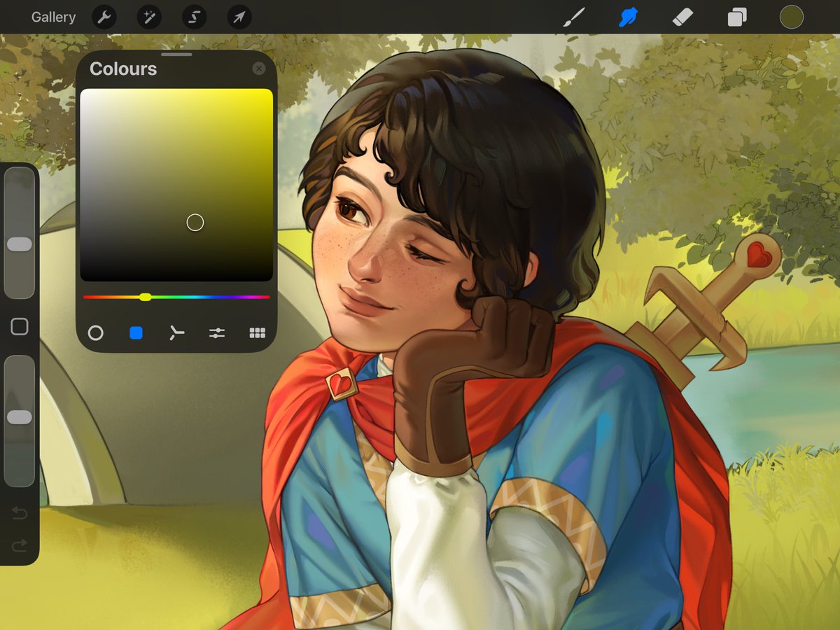840x630 pixels.
Task: Click the hue slider yellow handle
Action: coord(145,297)
